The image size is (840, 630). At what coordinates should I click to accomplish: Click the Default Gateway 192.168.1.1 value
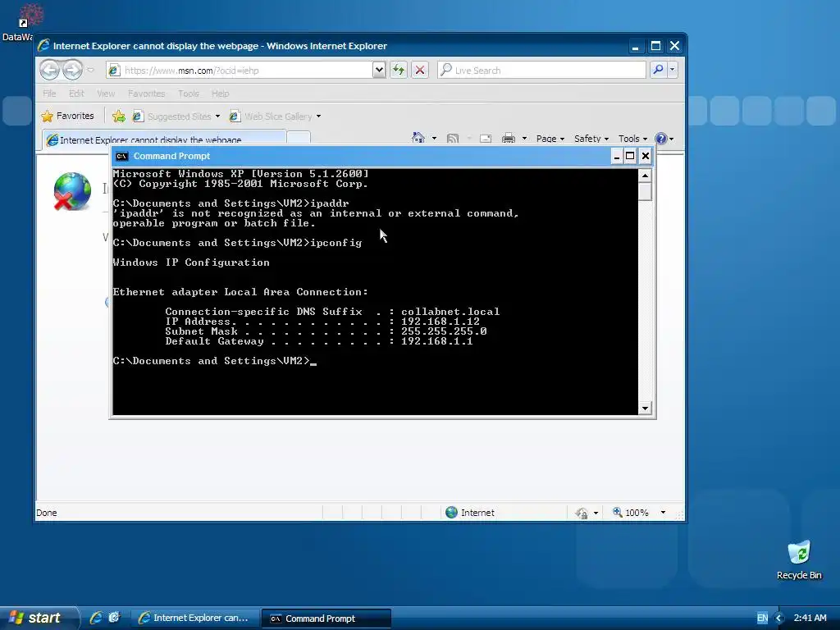437,341
